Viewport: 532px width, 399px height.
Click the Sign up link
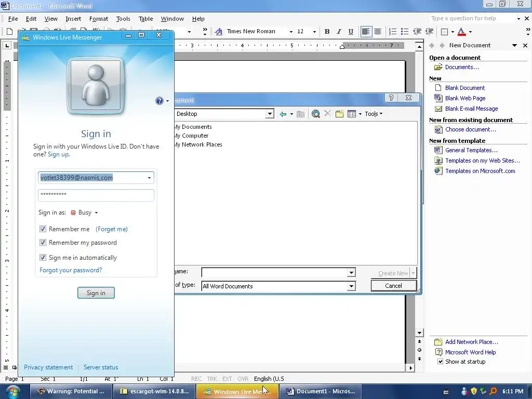pyautogui.click(x=59, y=154)
